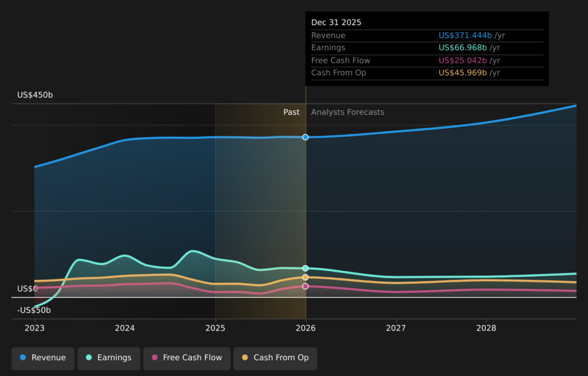
Task: Select the Free Cash Flow marker at 2026
Action: coord(305,286)
